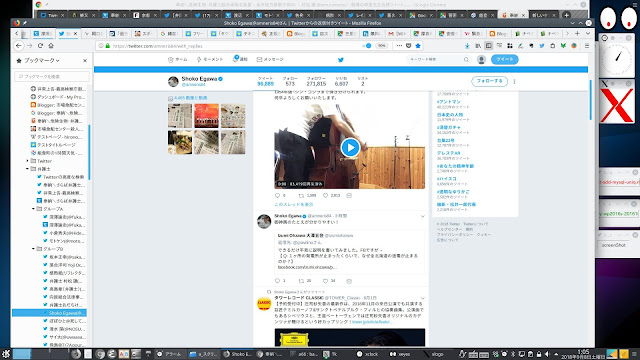Open the red-toned photo thumbnail in media grid
The height and width of the screenshot is (360, 640).
pyautogui.click(x=206, y=116)
